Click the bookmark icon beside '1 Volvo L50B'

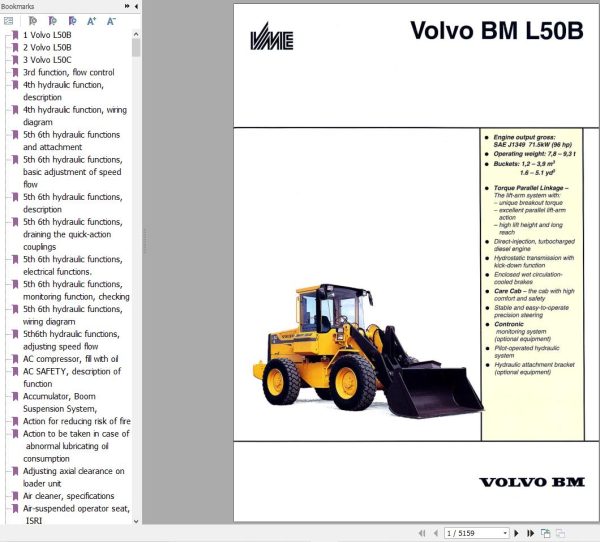[15, 35]
